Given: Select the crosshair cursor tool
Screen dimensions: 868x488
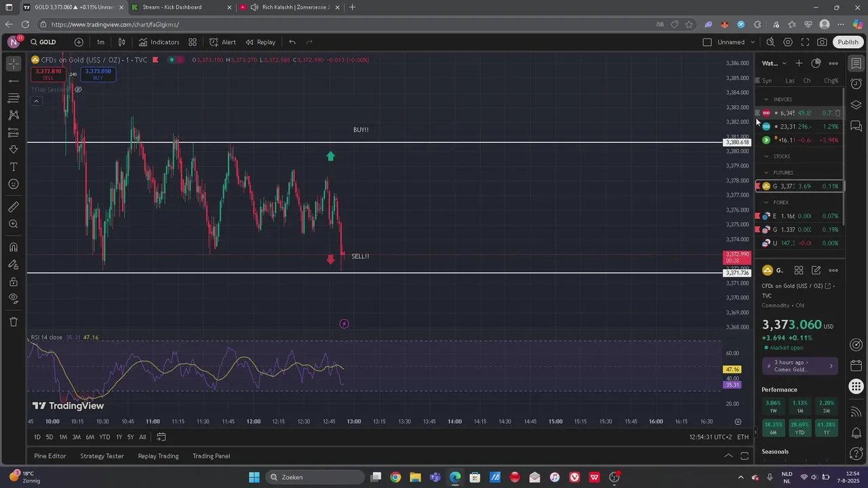Looking at the screenshot, I should pos(14,64).
